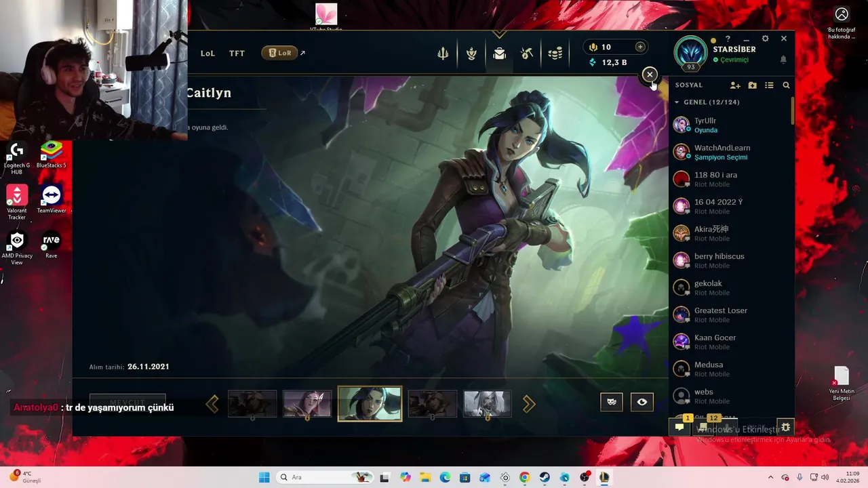
Task: Click the add friend icon in Sosyal
Action: point(735,85)
